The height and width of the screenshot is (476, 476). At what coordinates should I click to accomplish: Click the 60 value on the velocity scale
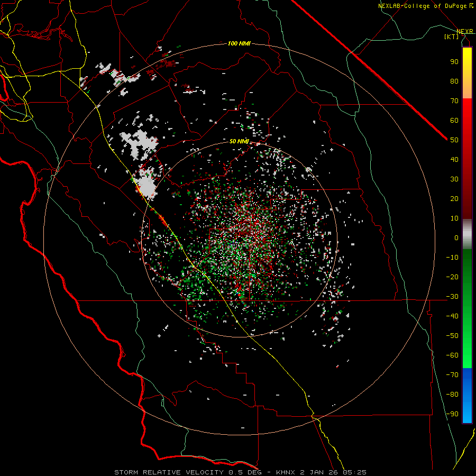point(454,120)
